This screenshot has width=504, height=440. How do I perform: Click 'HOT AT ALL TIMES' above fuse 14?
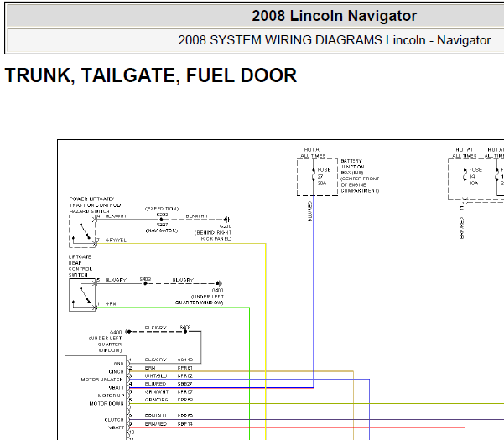pyautogui.click(x=464, y=153)
